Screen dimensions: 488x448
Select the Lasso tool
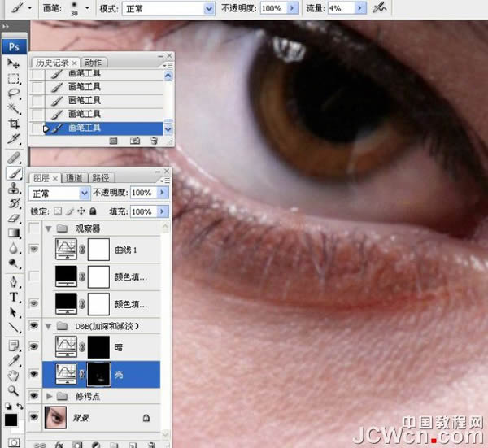pyautogui.click(x=13, y=94)
